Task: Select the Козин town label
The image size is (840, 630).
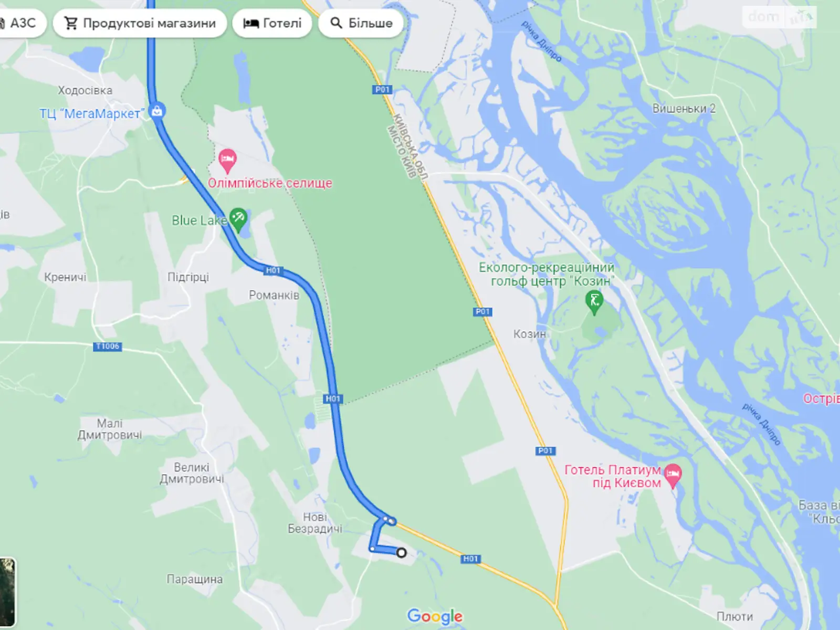Action: pyautogui.click(x=530, y=334)
